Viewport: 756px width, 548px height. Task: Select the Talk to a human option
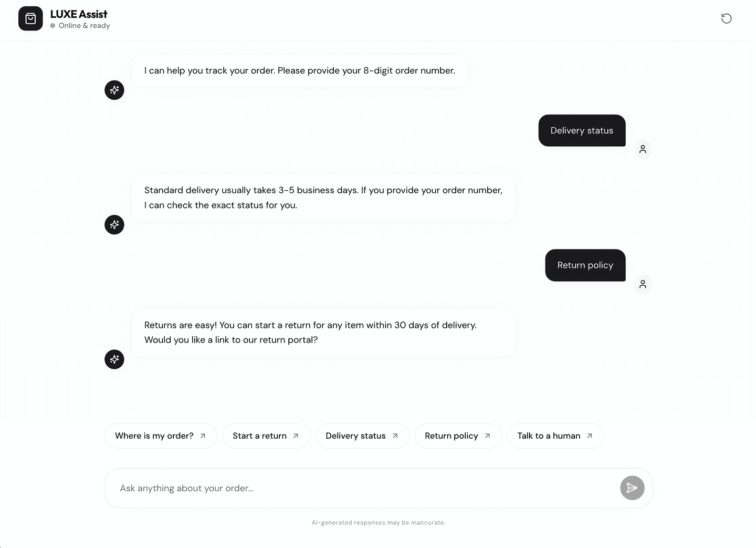(555, 436)
